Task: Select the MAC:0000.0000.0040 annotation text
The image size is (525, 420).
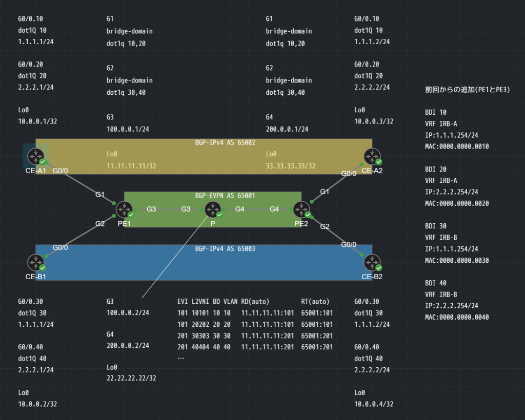Action: [x=457, y=317]
